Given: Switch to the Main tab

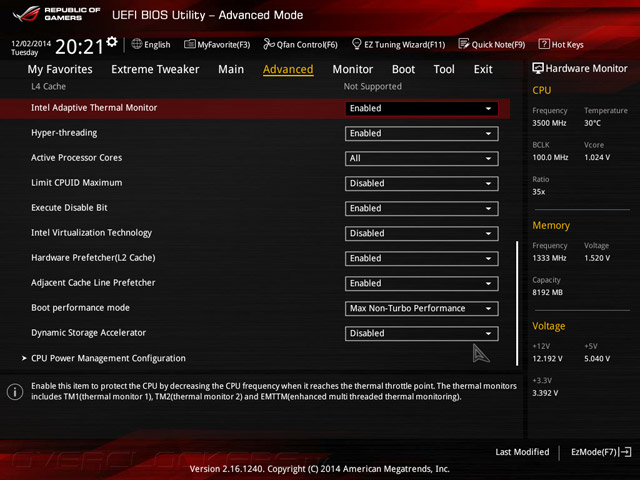Looking at the screenshot, I should point(231,69).
